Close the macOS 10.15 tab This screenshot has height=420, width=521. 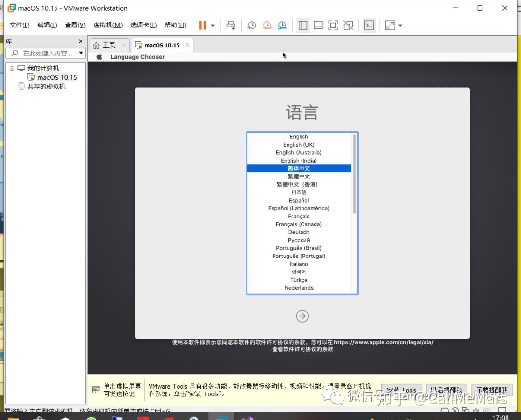tap(187, 45)
